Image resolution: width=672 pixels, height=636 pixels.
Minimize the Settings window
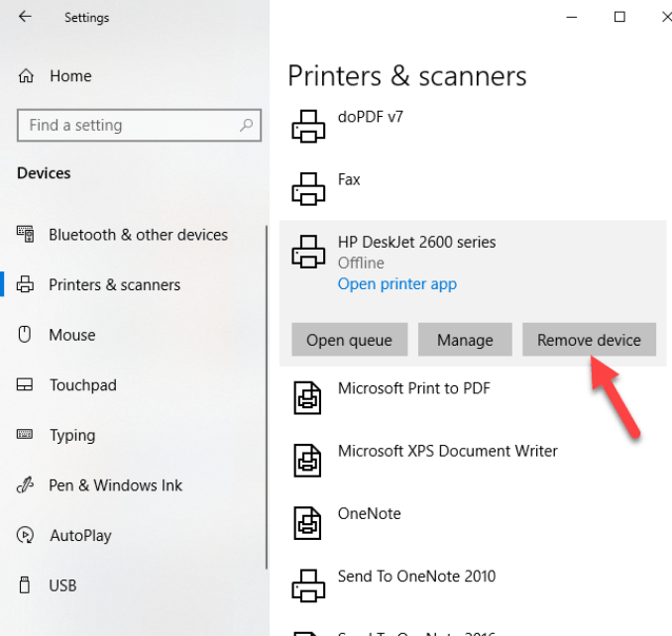click(571, 17)
